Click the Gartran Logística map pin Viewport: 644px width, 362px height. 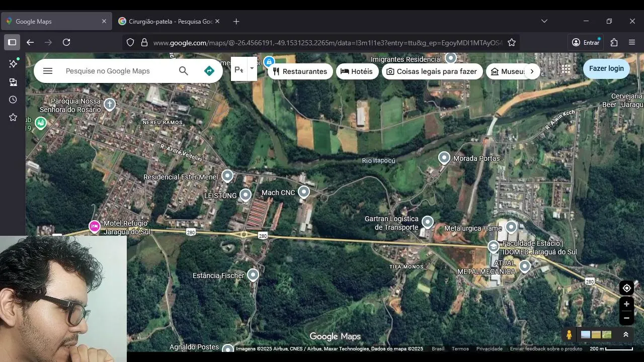428,222
